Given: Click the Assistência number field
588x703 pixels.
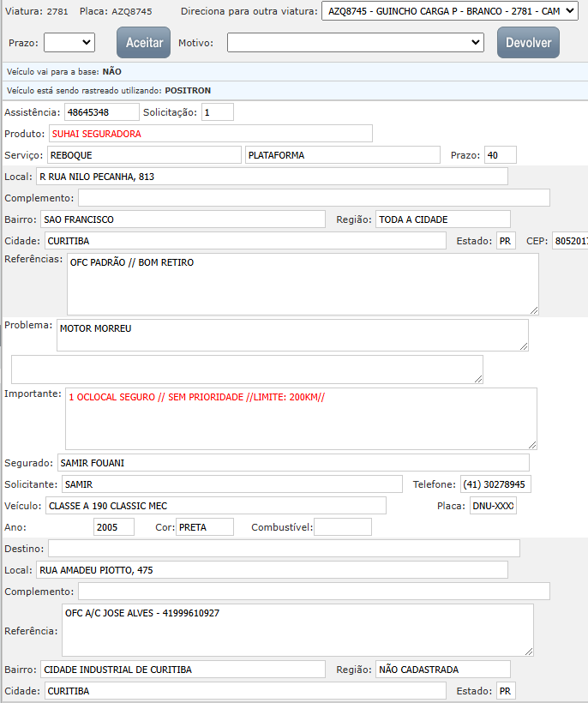Looking at the screenshot, I should [x=101, y=112].
